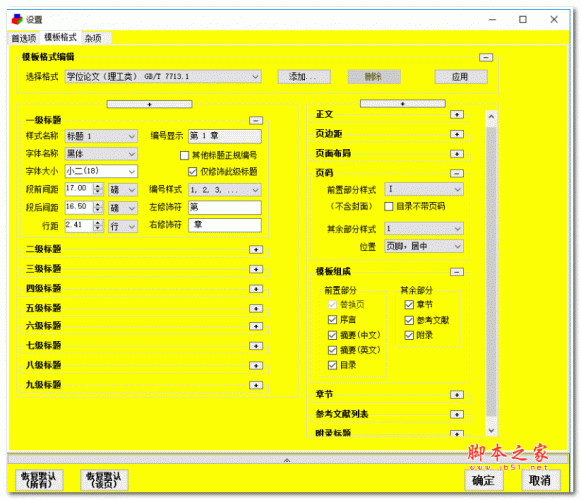Open the 字体大小 dropdown

pyautogui.click(x=101, y=171)
